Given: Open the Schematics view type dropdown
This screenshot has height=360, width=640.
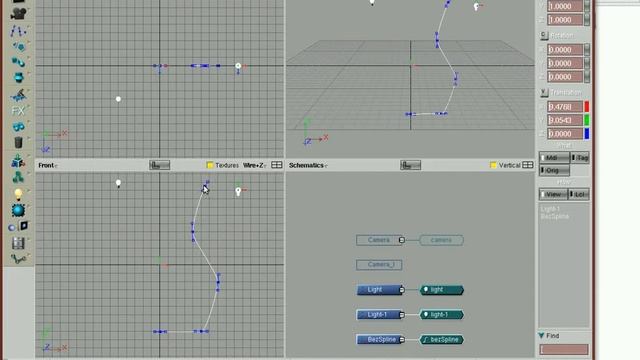Looking at the screenshot, I should (308, 165).
